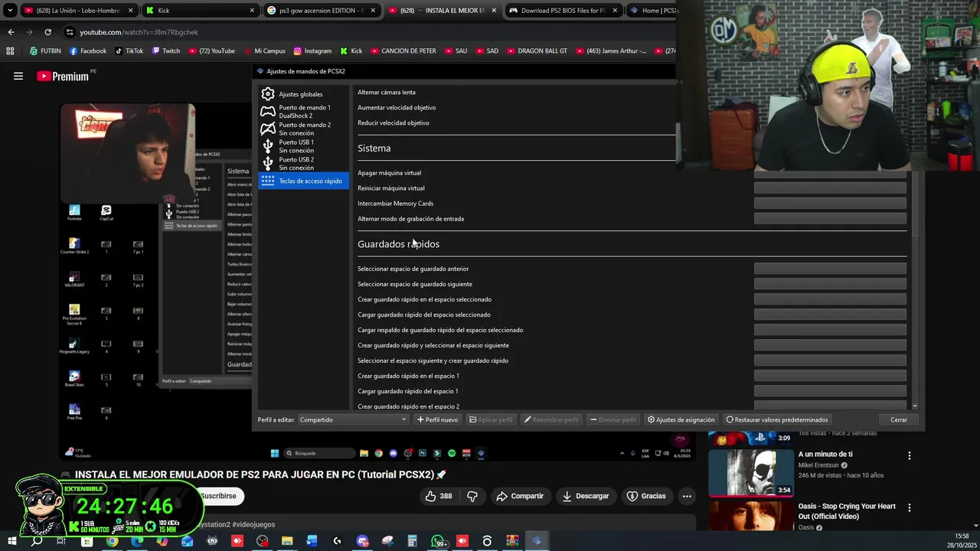Click the youtube.com address bar URL
980x551 pixels.
coord(139,32)
